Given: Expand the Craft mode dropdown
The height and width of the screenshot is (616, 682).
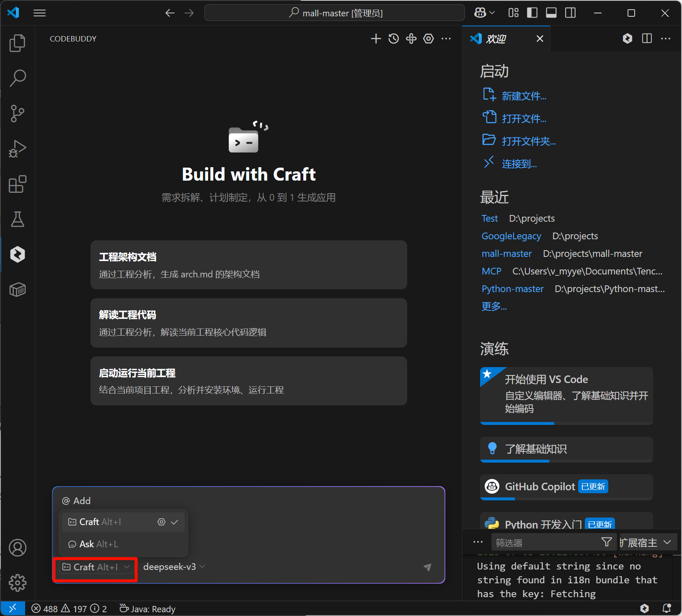Looking at the screenshot, I should [96, 567].
